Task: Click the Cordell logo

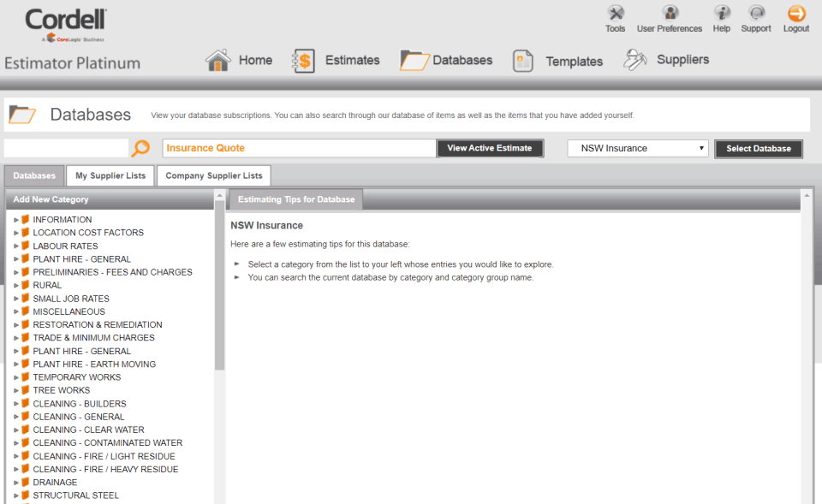Action: coord(66,24)
